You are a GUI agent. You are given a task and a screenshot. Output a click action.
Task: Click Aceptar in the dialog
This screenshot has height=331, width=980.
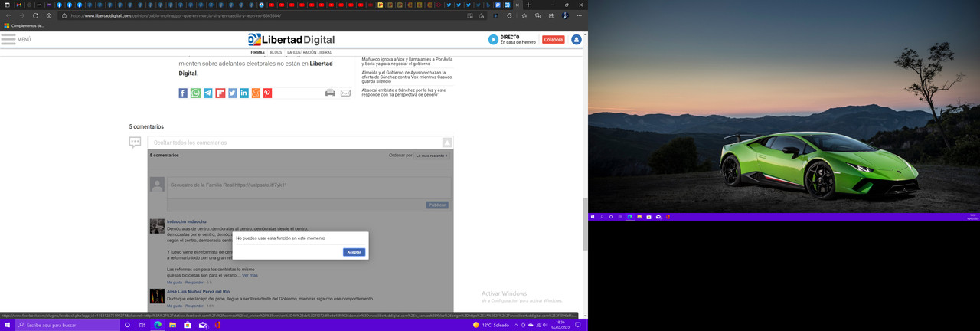pos(354,252)
